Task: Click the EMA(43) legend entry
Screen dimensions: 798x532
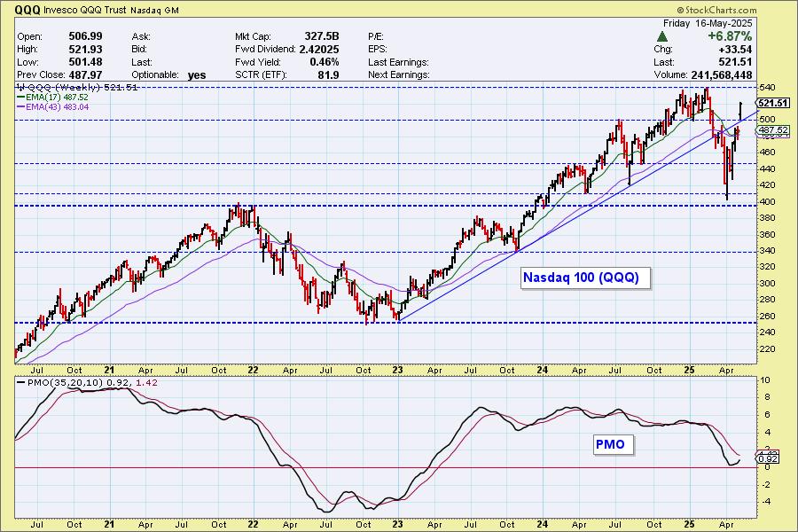Action: tap(53, 107)
